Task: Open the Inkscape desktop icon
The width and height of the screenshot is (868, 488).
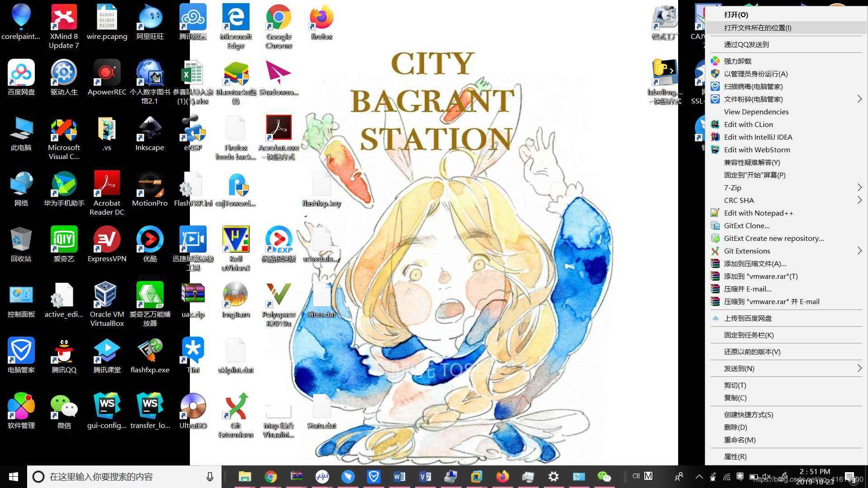Action: coord(150,129)
